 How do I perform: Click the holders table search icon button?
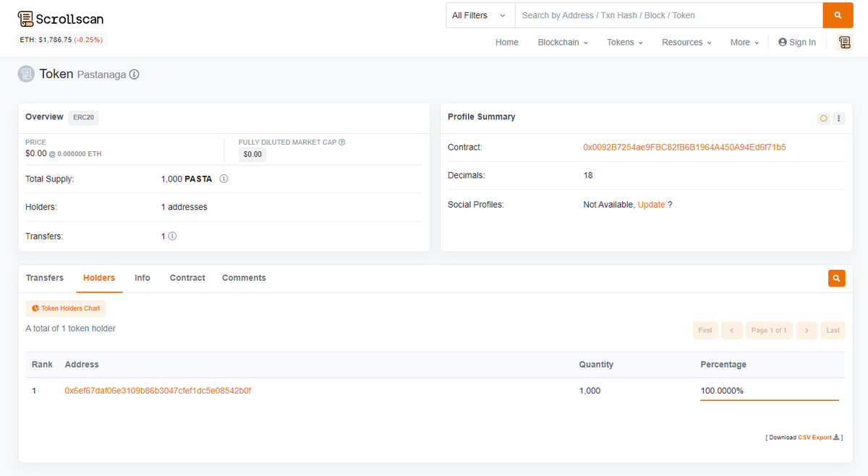[x=836, y=278]
